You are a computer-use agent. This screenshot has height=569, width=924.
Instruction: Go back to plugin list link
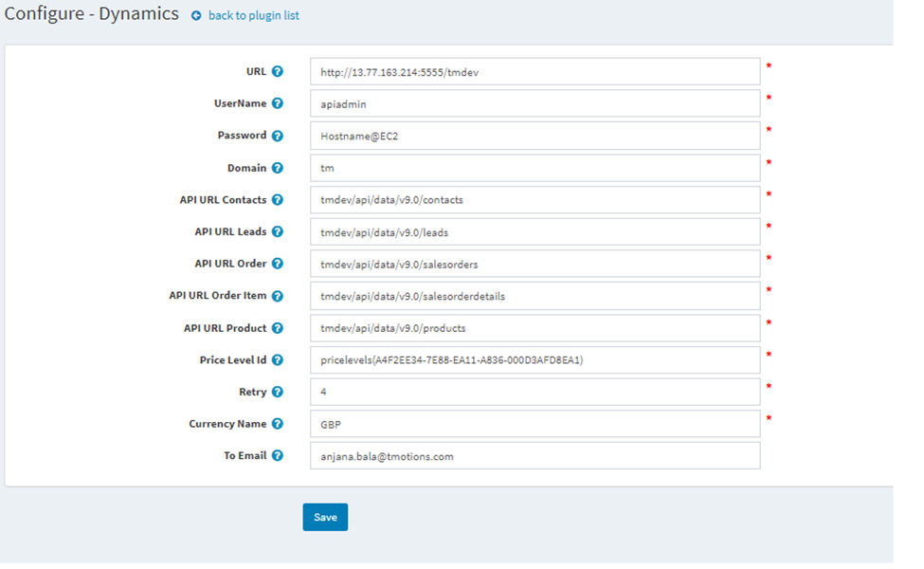pos(253,15)
